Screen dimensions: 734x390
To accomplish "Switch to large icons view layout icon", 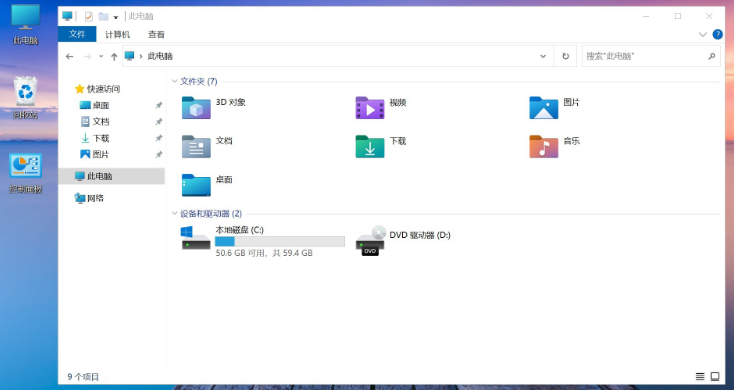I will click(x=715, y=376).
